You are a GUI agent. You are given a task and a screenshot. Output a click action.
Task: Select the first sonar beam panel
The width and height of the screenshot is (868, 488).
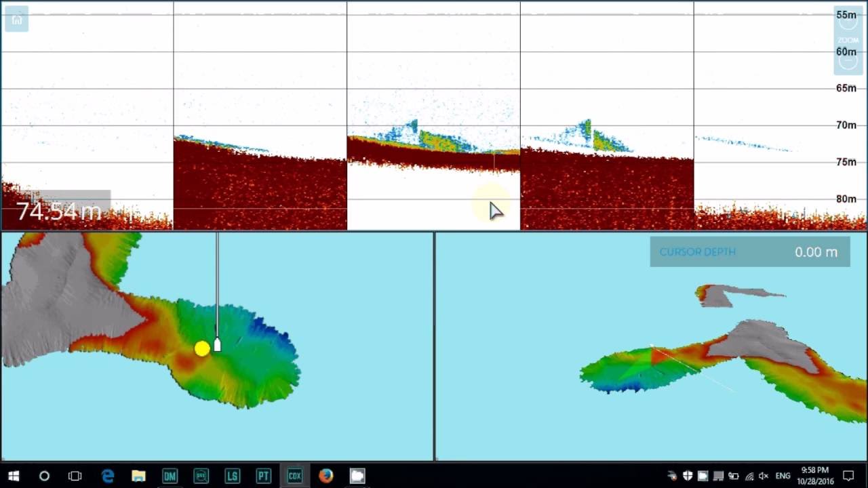tap(87, 115)
